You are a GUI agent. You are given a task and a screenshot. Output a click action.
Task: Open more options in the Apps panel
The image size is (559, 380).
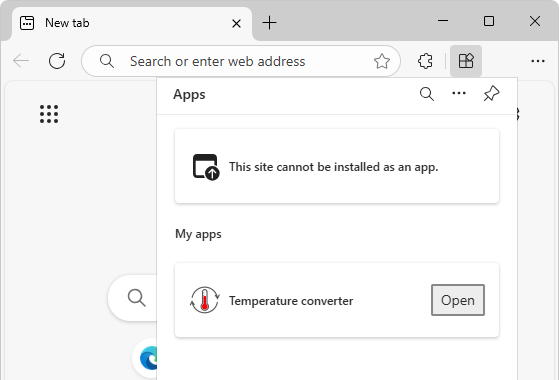[459, 93]
